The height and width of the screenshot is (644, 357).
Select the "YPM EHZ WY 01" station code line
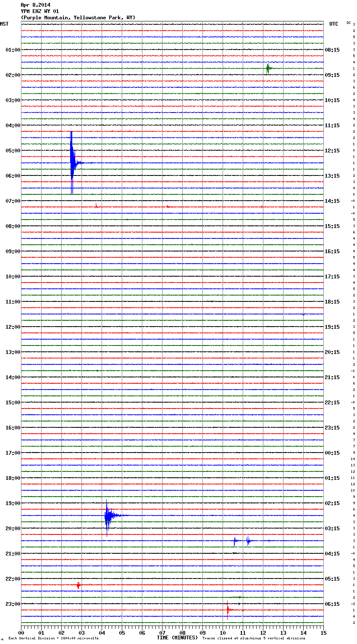tap(40, 11)
